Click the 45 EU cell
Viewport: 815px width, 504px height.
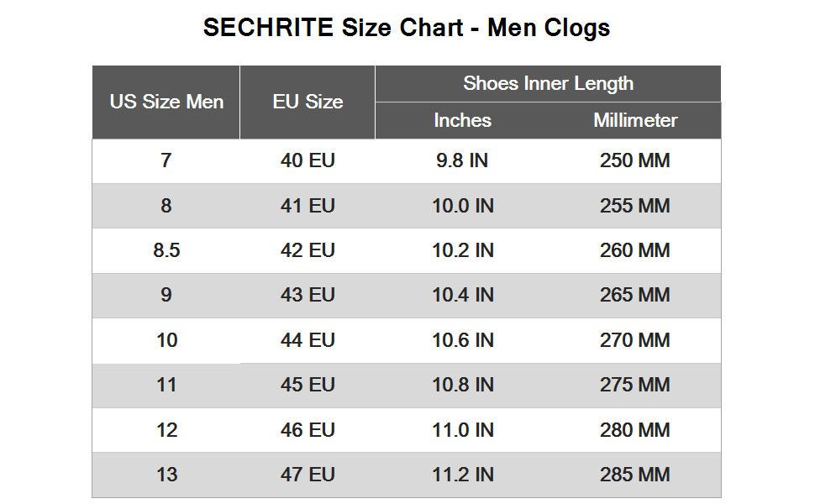(308, 385)
